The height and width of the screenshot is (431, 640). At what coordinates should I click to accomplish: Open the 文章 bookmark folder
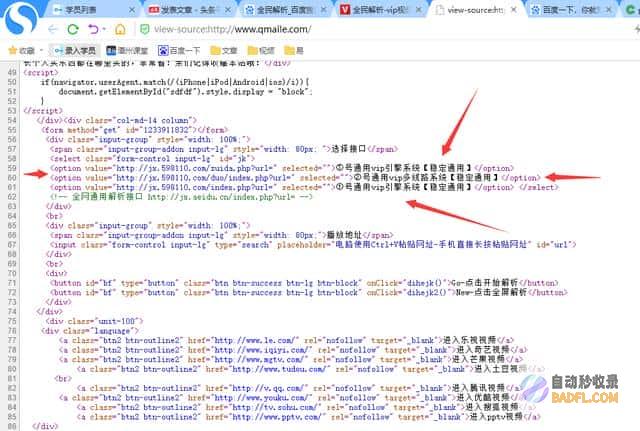(x=224, y=51)
